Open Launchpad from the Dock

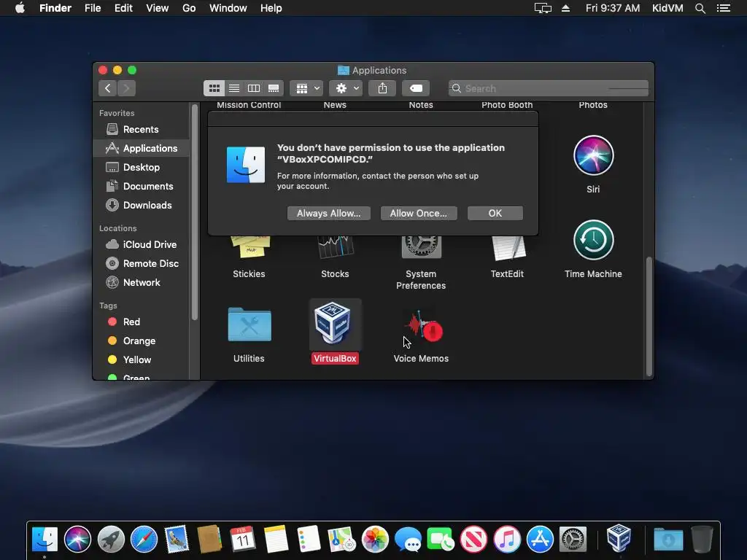111,540
